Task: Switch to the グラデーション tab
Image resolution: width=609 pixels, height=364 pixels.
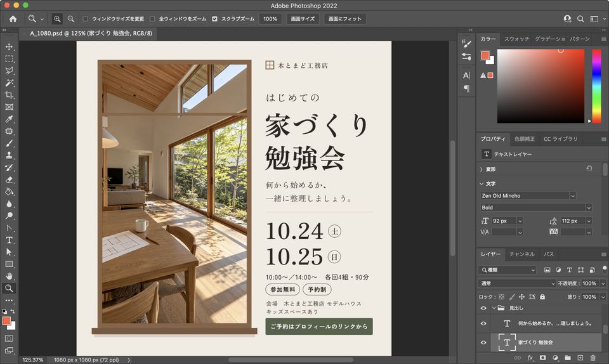Action: [x=549, y=39]
